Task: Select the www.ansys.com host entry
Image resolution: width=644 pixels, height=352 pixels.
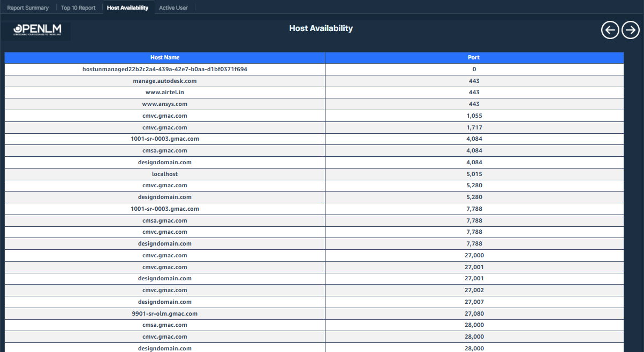Action: point(164,104)
